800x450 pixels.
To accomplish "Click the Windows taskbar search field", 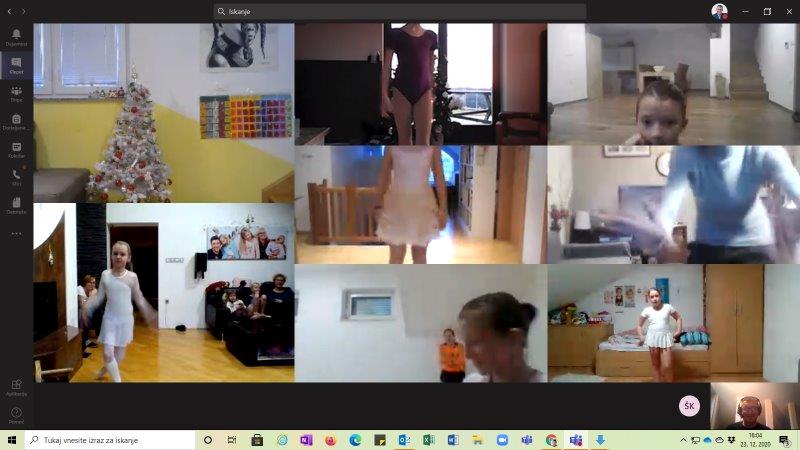I will (x=110, y=440).
